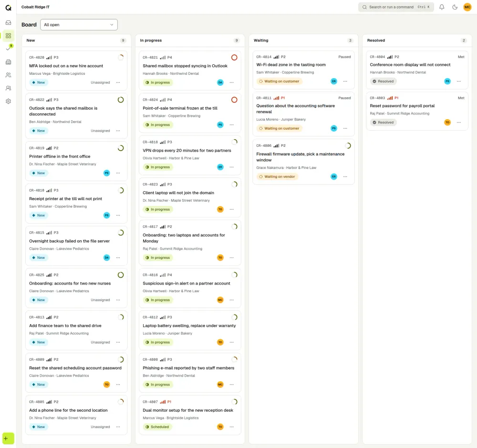Click New status pill on CR-4813
Screen dimensions: 477x448
38,342
